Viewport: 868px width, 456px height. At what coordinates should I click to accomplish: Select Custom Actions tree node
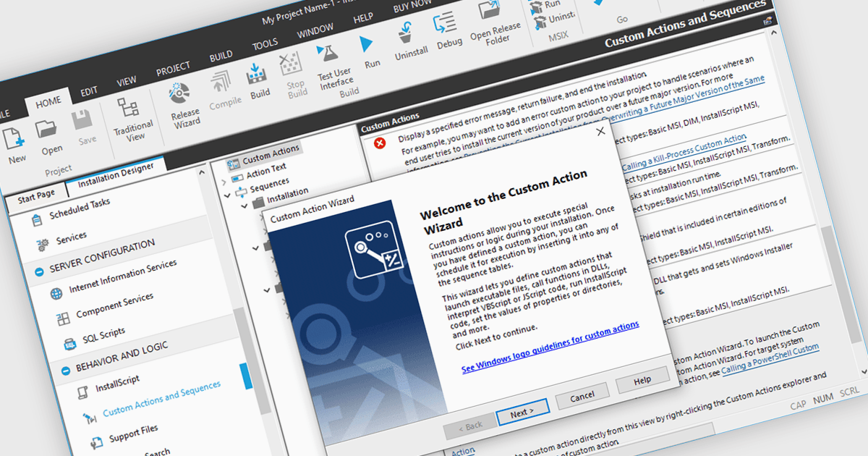271,154
